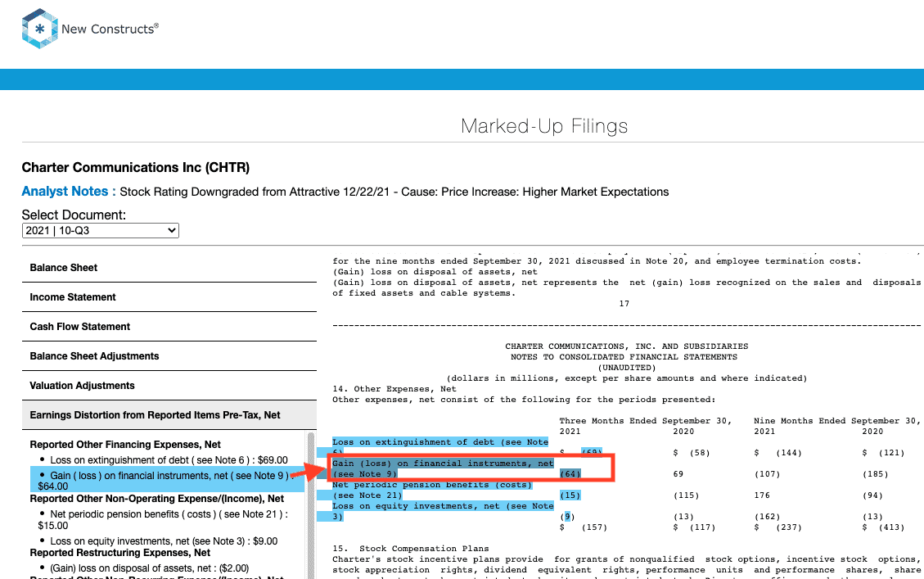The height and width of the screenshot is (579, 924).
Task: Click 'Nine Months Ended September 30,' column header
Action: (x=837, y=421)
